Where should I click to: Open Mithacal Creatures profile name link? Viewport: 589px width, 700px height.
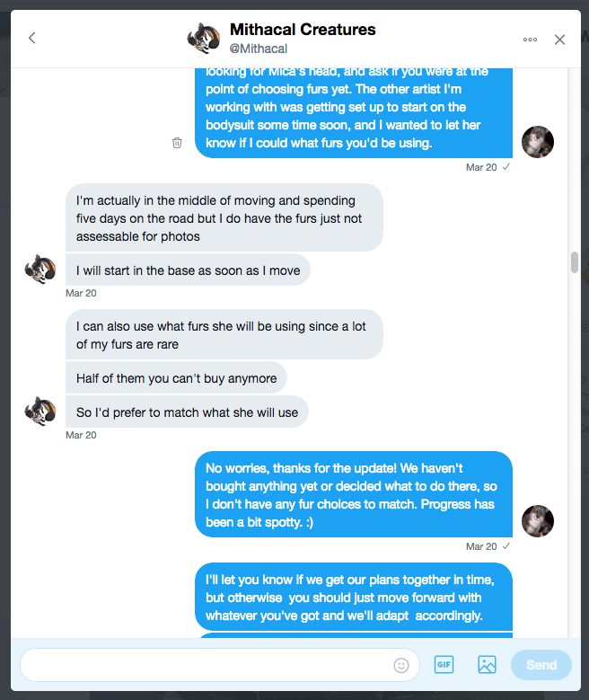[x=303, y=30]
